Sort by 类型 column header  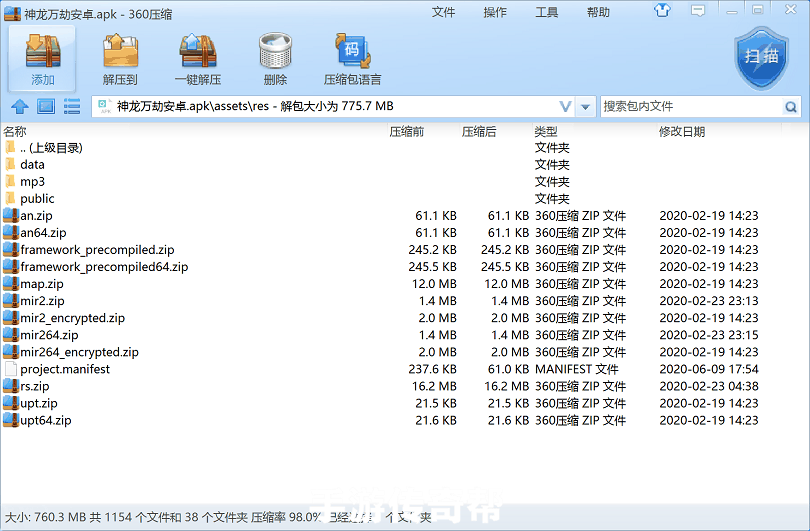[546, 132]
